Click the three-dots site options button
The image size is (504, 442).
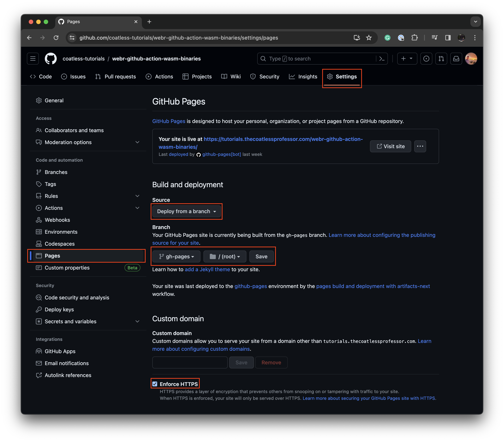click(x=420, y=146)
